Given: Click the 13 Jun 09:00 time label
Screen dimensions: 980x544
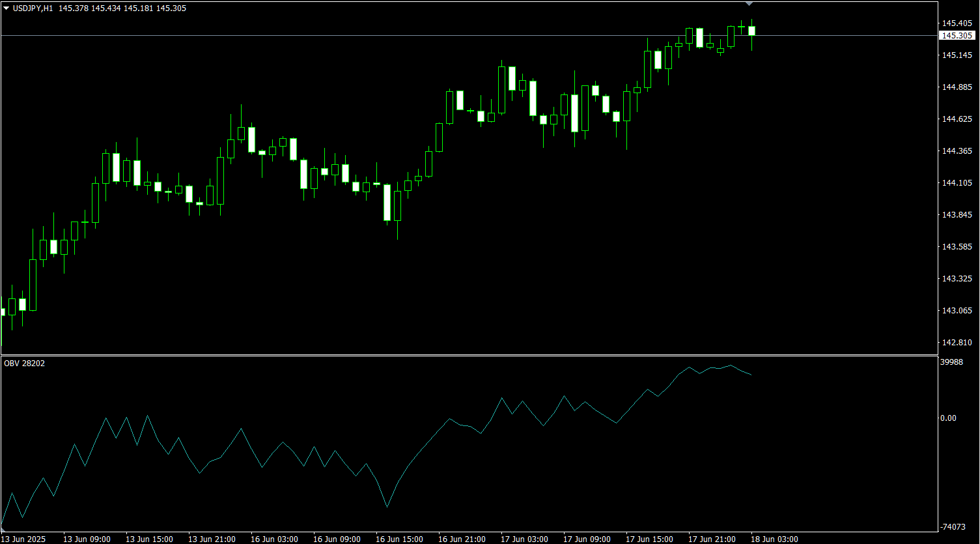Looking at the screenshot, I should click(x=87, y=539).
